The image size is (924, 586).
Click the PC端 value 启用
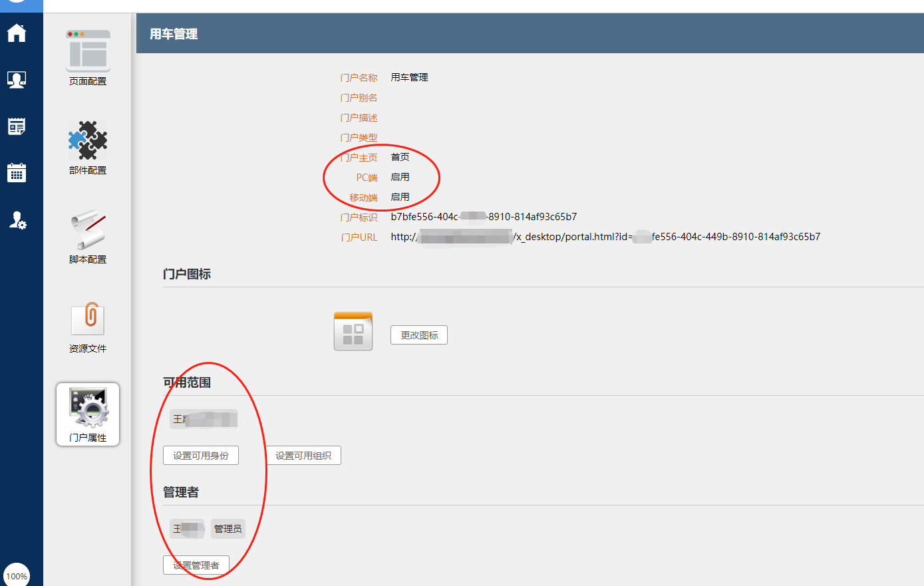[400, 177]
